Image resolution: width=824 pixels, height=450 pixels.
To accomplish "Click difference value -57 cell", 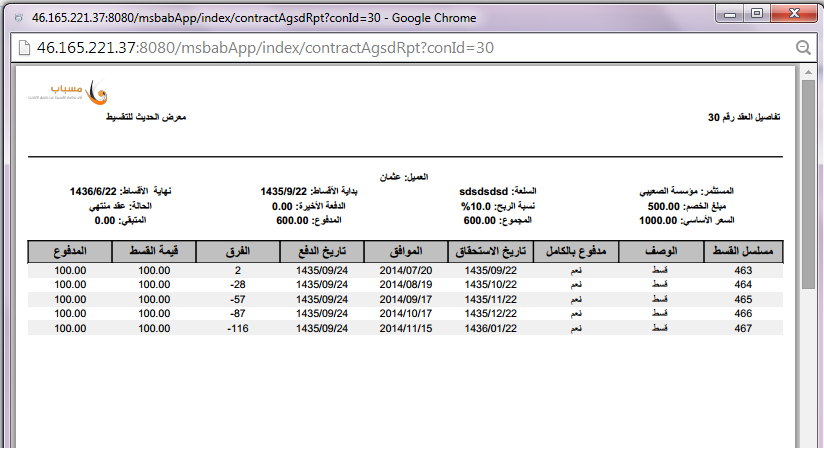I will [x=238, y=299].
